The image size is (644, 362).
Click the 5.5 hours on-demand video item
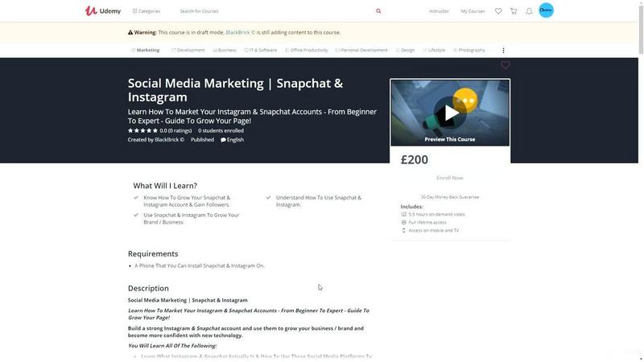coord(433,214)
